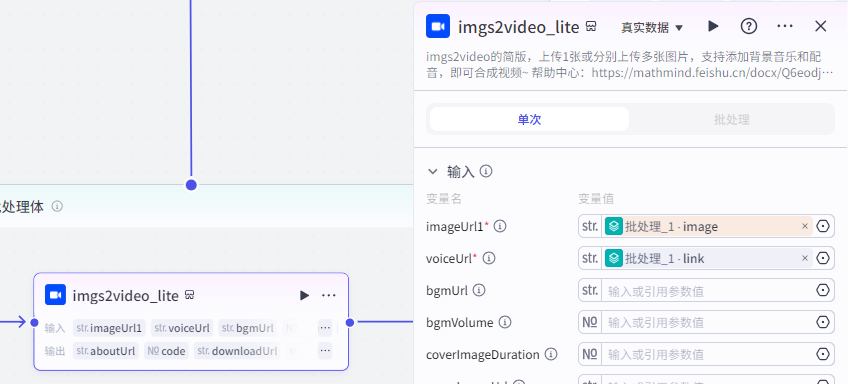Click the connection point atop batch body

tap(191, 185)
